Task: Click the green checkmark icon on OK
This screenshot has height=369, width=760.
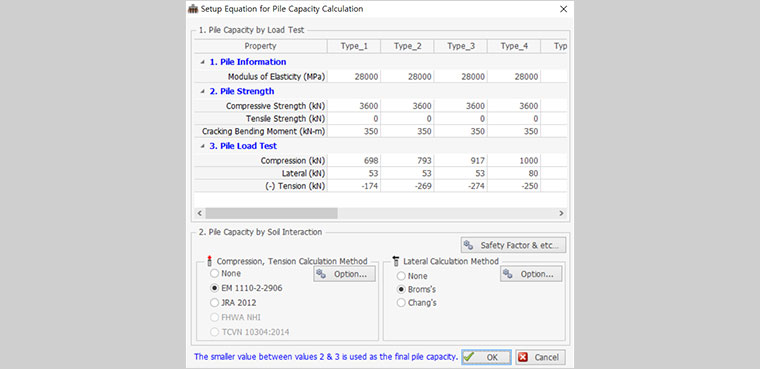Action: 469,357
